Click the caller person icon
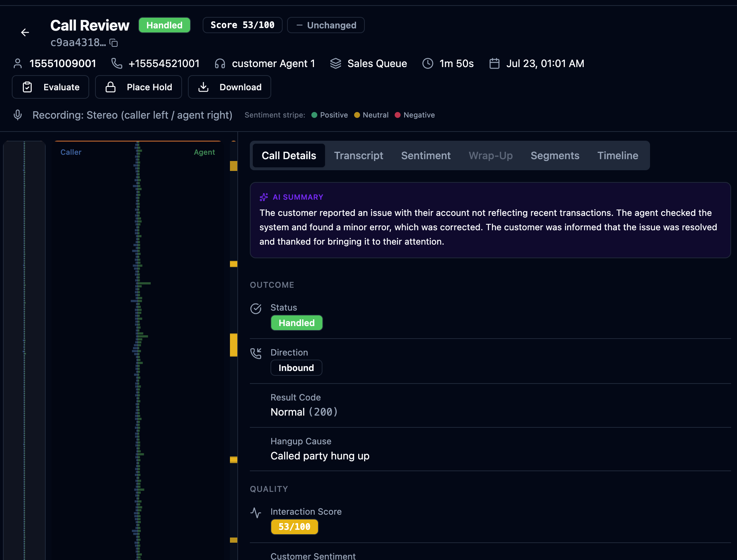The height and width of the screenshot is (560, 737). 18,63
